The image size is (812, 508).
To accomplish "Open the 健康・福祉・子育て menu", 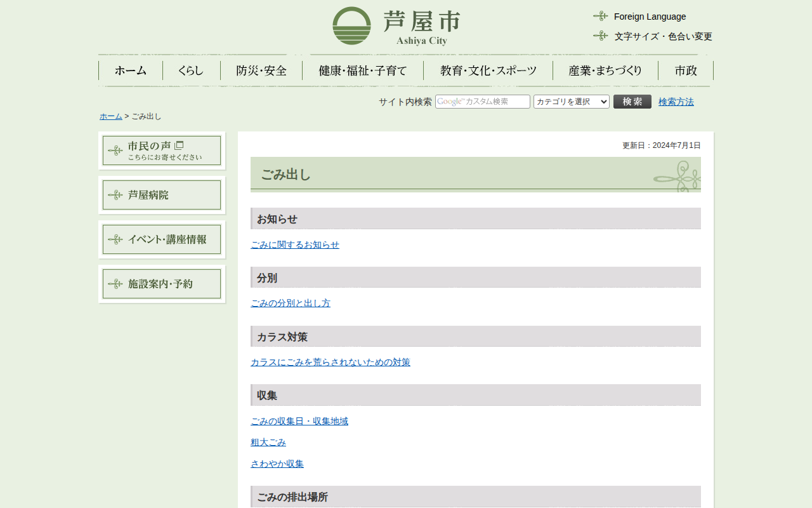I will (363, 70).
